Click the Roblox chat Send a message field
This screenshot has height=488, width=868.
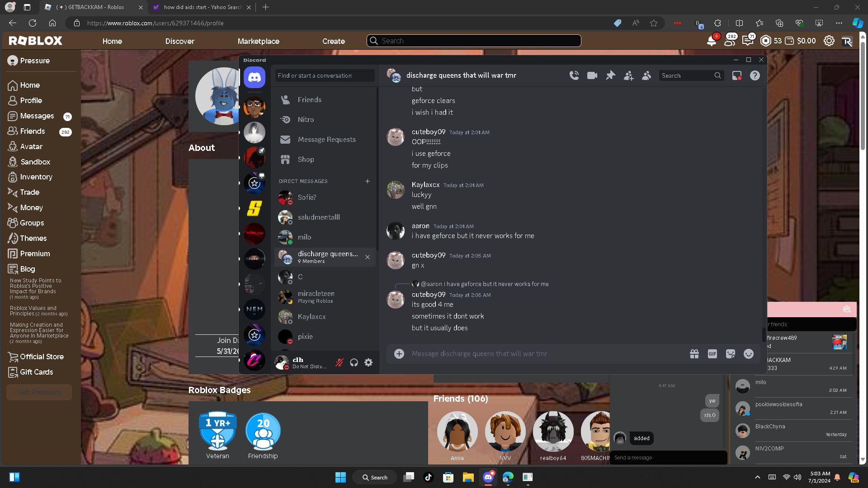[668, 458]
